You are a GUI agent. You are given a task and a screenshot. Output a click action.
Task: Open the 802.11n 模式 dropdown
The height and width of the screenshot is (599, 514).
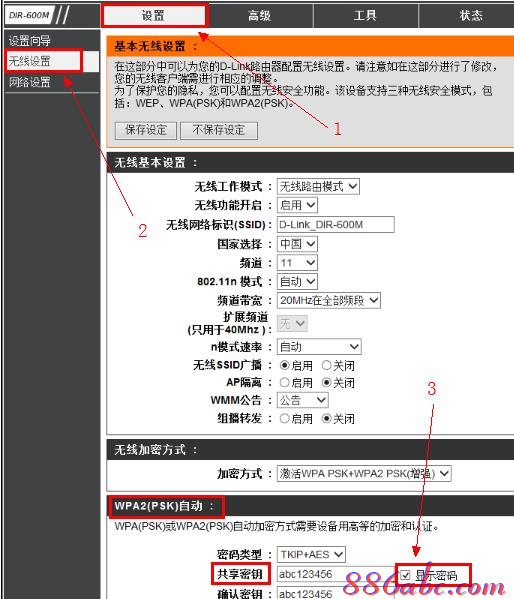(x=297, y=282)
